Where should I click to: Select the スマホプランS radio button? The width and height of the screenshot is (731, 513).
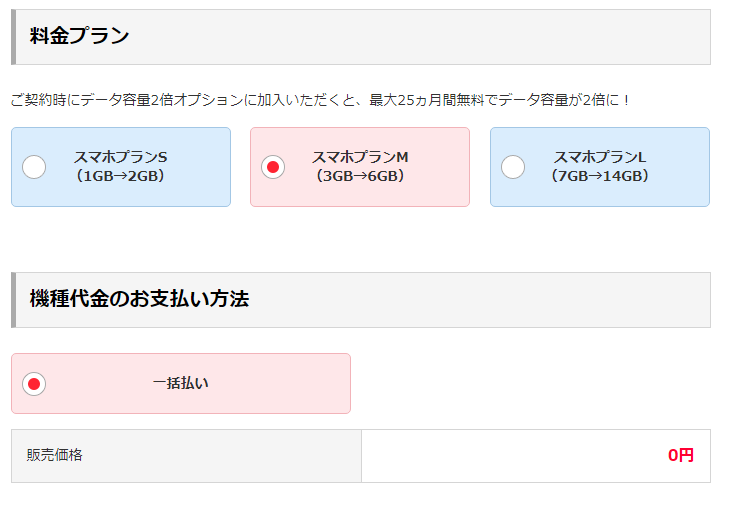[x=34, y=167]
